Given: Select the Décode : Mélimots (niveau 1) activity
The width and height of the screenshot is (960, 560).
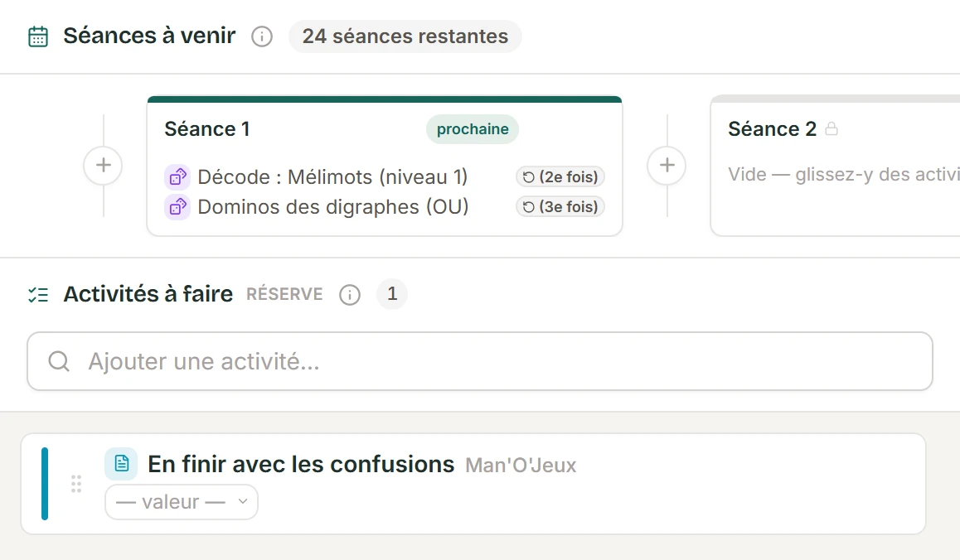Looking at the screenshot, I should pos(332,177).
